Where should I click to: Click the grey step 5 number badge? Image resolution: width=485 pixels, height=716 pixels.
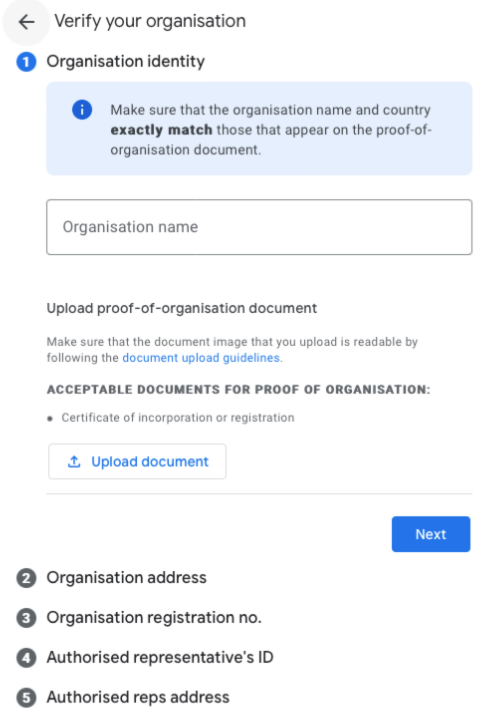tap(26, 698)
